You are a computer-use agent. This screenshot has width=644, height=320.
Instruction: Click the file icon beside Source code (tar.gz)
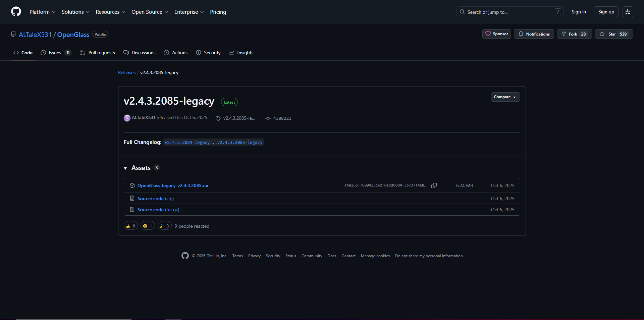coord(132,210)
